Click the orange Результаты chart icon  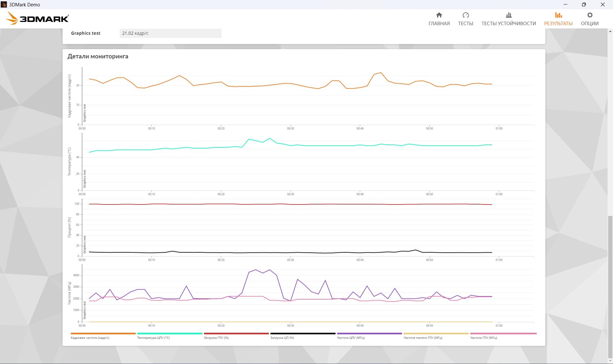click(x=558, y=15)
